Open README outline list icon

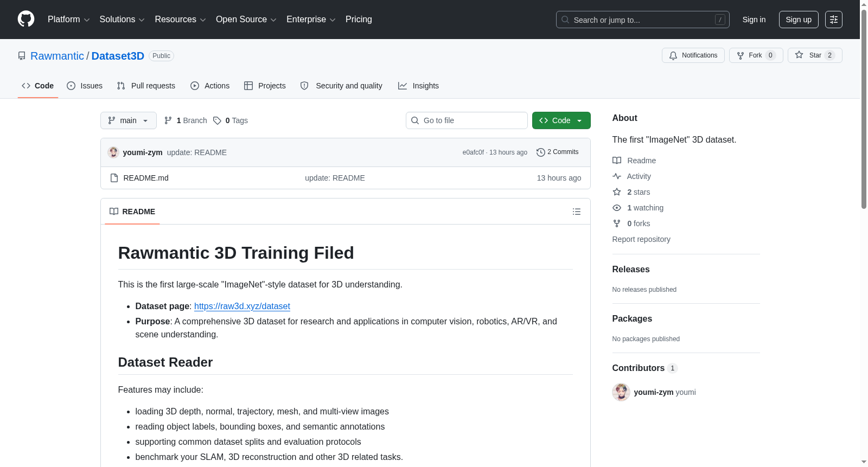577,212
